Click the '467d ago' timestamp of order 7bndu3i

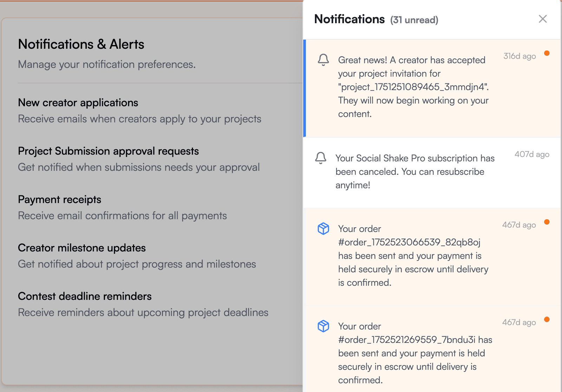coord(519,323)
